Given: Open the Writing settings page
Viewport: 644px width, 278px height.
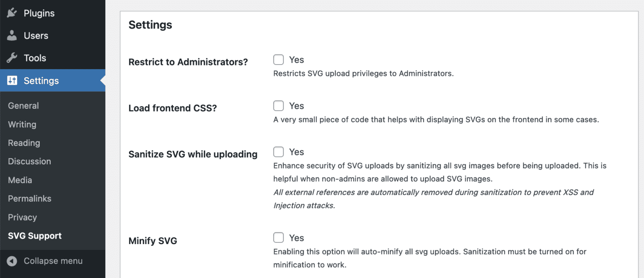Looking at the screenshot, I should pos(22,124).
